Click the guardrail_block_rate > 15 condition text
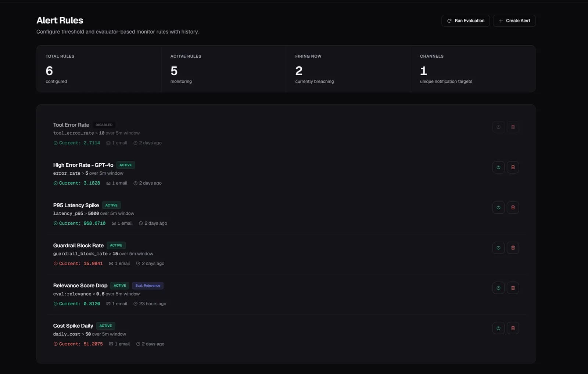The image size is (588, 374). coord(103,254)
